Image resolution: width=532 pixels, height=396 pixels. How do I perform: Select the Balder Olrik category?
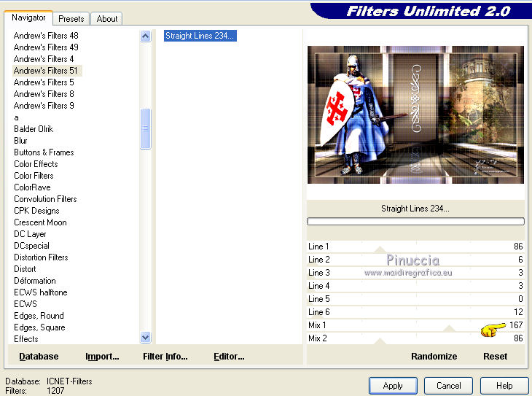tap(34, 129)
